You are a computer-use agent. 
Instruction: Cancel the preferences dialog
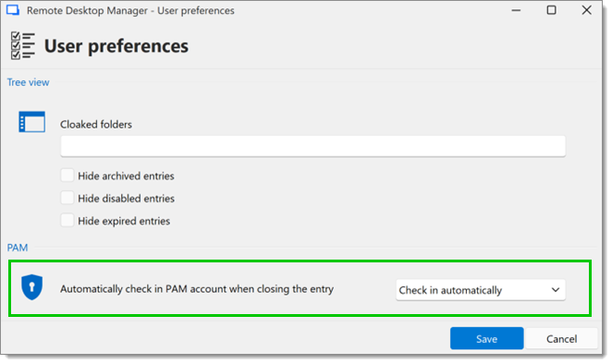click(561, 338)
